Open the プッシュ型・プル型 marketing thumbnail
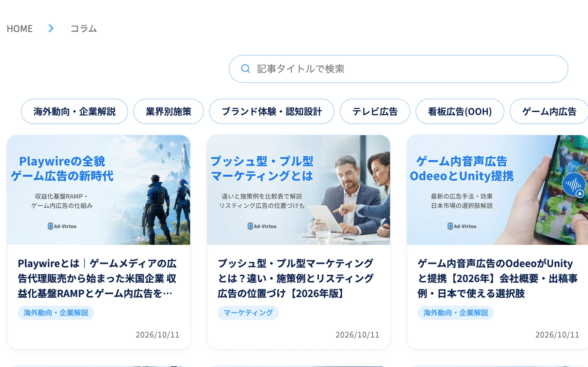This screenshot has height=367, width=588. pyautogui.click(x=299, y=190)
